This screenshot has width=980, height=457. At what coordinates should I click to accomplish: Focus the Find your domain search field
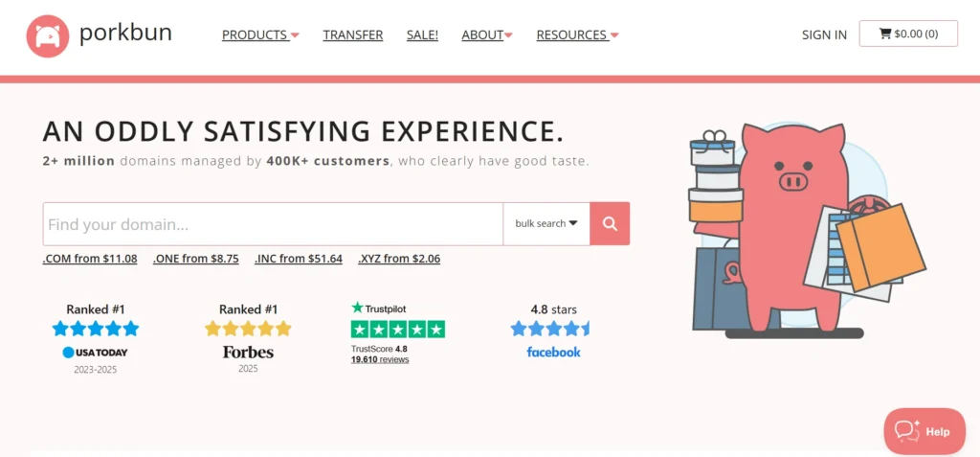273,224
